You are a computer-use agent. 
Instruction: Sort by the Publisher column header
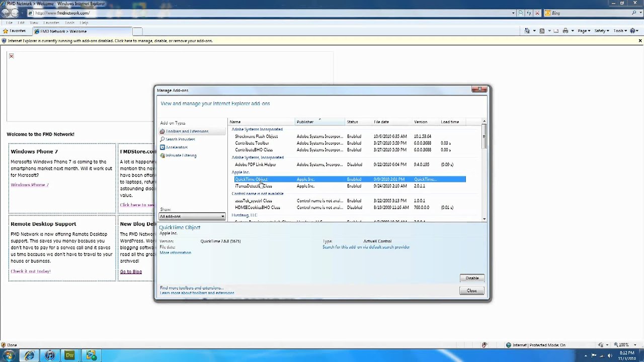pyautogui.click(x=320, y=122)
